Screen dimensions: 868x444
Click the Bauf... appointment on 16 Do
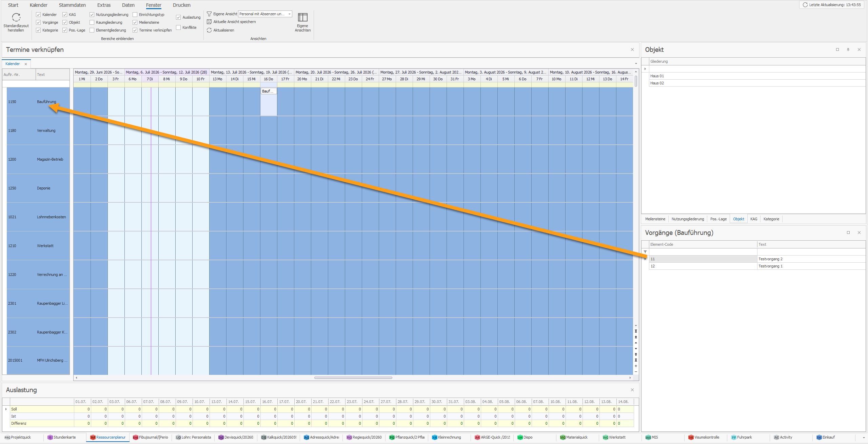(x=269, y=91)
